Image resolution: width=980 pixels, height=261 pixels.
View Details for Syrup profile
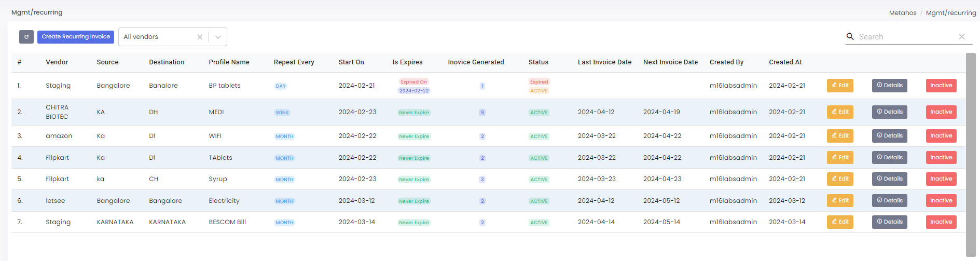click(x=890, y=179)
